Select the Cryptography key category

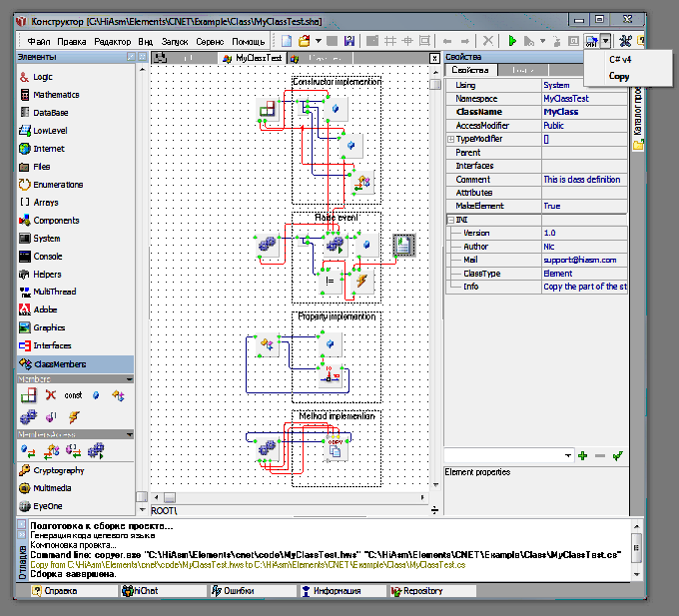[x=58, y=470]
